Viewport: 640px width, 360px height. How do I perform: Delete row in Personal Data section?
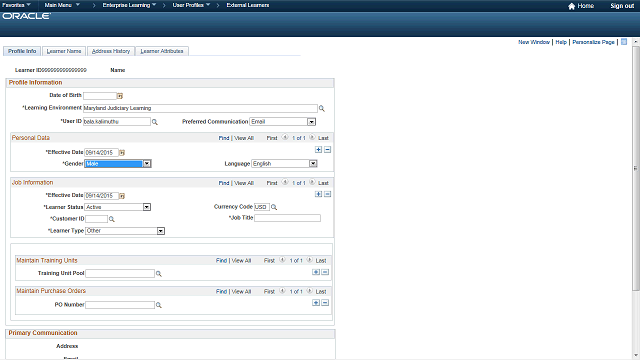tap(327, 150)
